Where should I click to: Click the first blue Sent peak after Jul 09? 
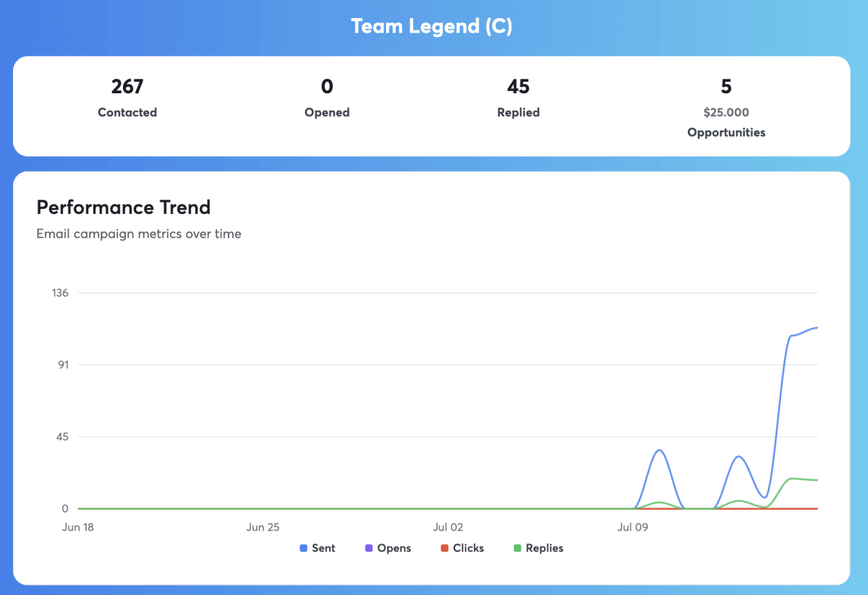pyautogui.click(x=659, y=450)
